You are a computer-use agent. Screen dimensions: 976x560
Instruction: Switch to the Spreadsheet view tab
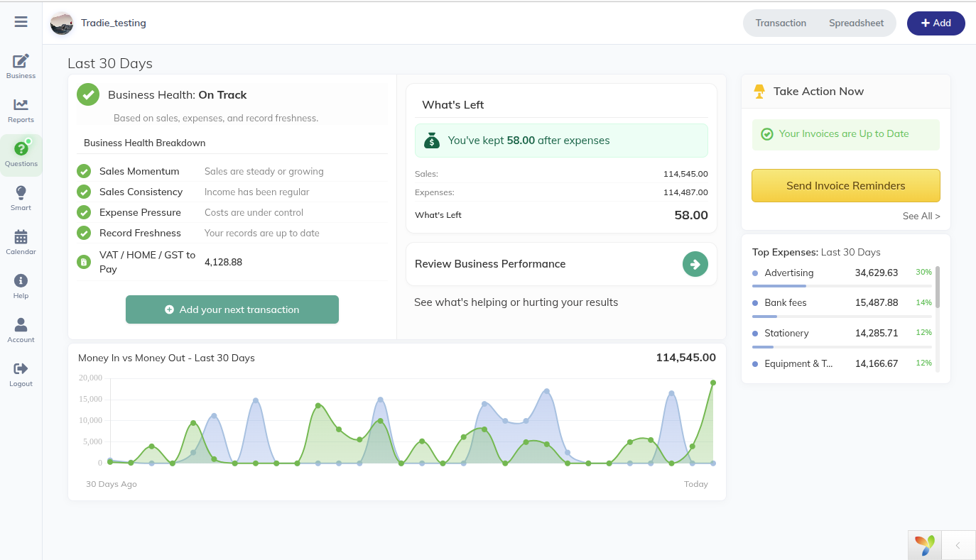coord(857,23)
